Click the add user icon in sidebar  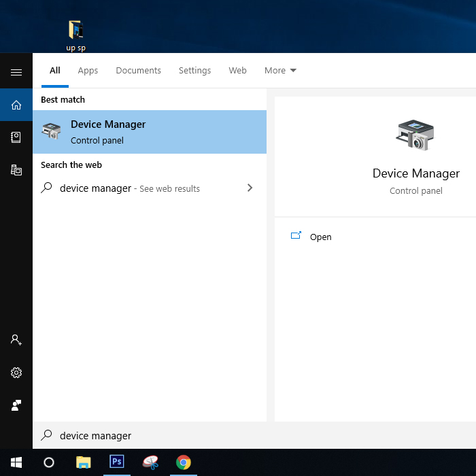[16, 340]
